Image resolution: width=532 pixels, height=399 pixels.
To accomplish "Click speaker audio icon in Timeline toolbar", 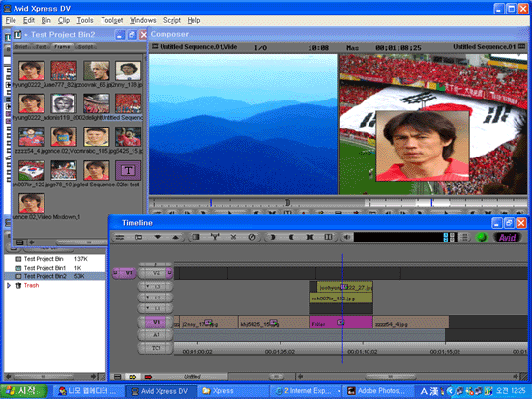I will point(346,237).
